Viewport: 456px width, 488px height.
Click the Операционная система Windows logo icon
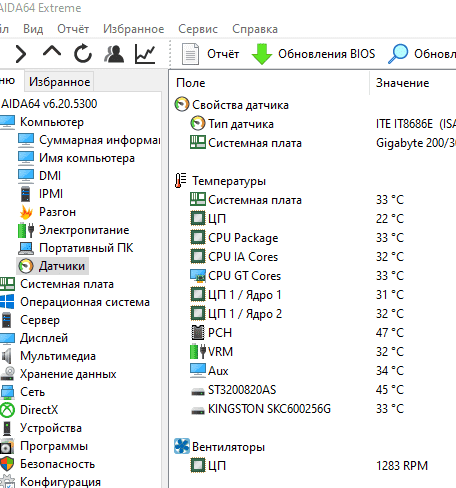click(7, 302)
